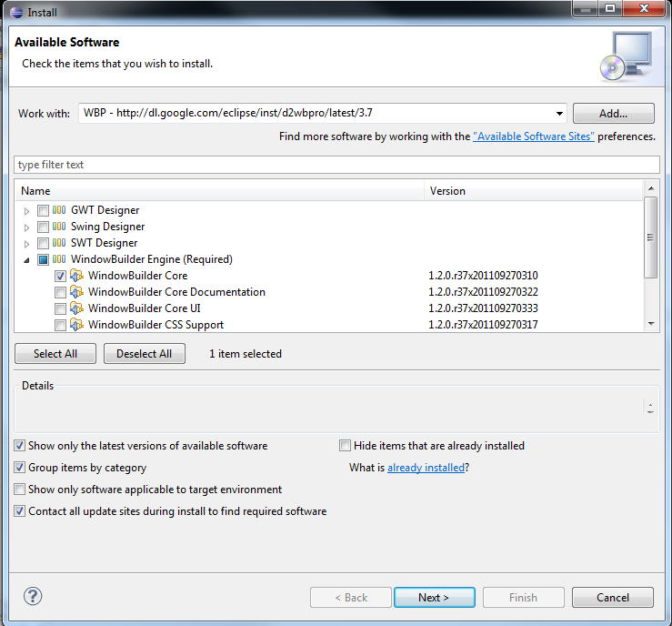Image resolution: width=672 pixels, height=626 pixels.
Task: Open the Work with site dropdown arrow
Action: pyautogui.click(x=559, y=113)
